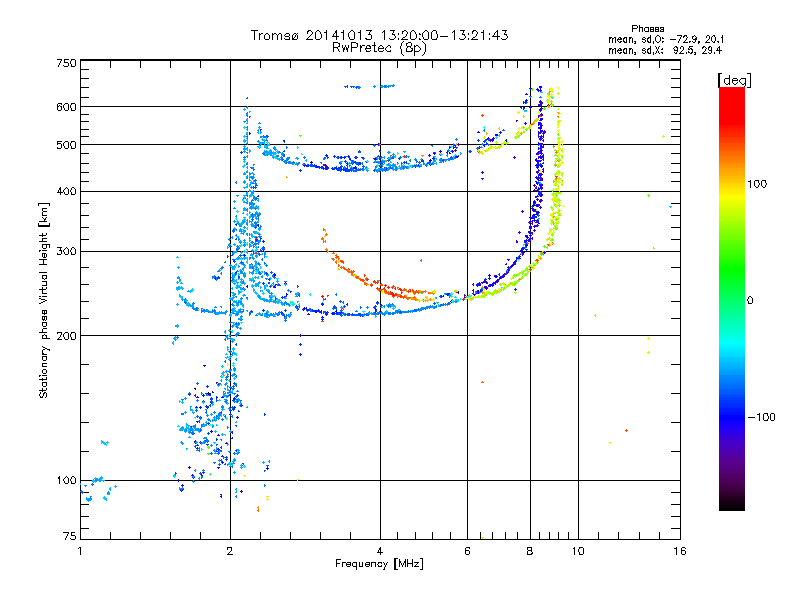Click the colorbar '100' tick label
Screen dimensions: 800x600
point(757,184)
